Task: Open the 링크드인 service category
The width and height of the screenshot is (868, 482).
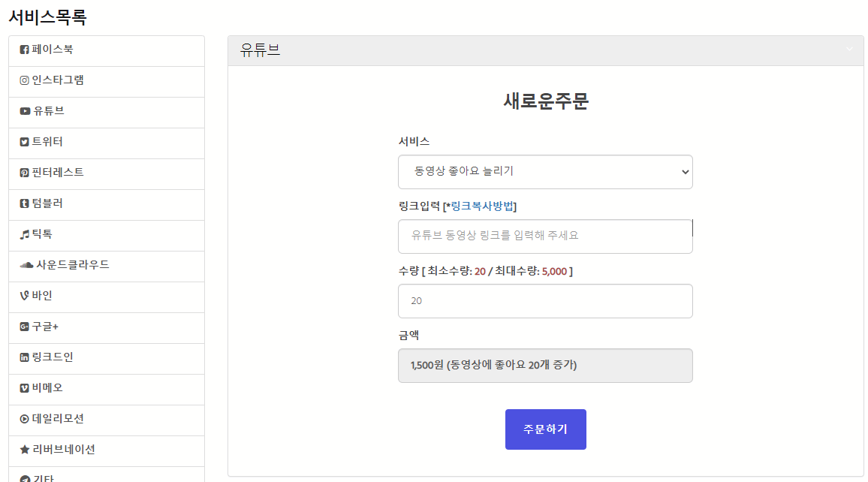Action: click(107, 359)
